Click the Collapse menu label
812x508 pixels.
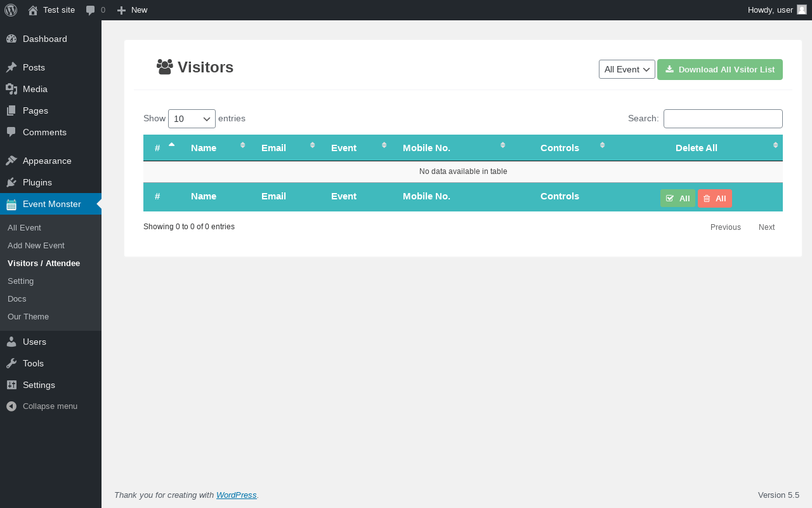click(50, 406)
